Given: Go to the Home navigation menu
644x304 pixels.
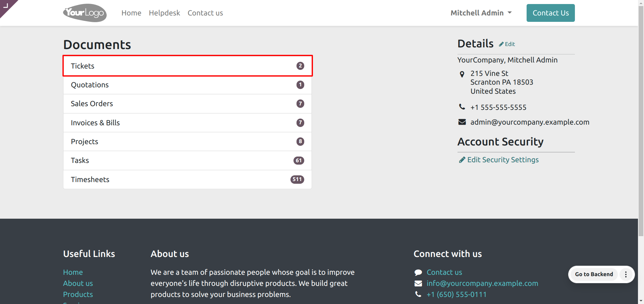Looking at the screenshot, I should 131,13.
